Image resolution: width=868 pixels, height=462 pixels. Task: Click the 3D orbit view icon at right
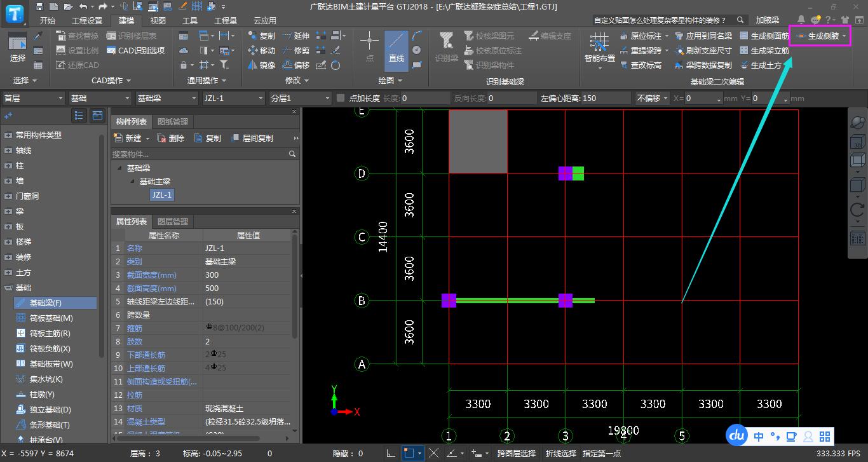[x=857, y=121]
